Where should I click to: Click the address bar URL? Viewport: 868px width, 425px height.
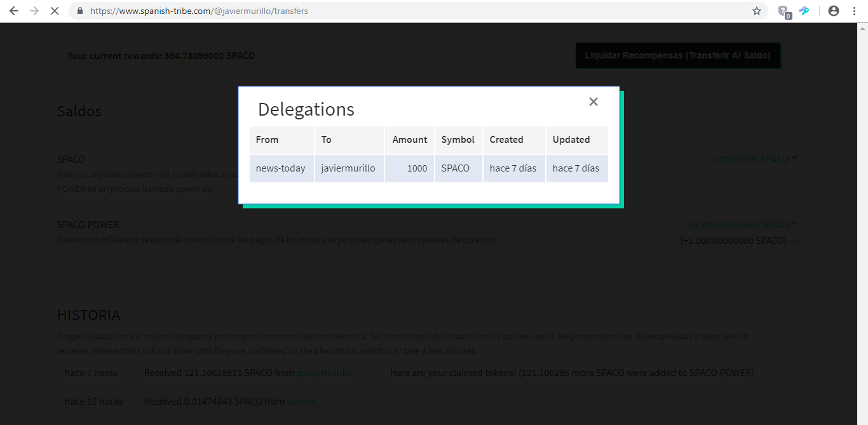pyautogui.click(x=199, y=11)
